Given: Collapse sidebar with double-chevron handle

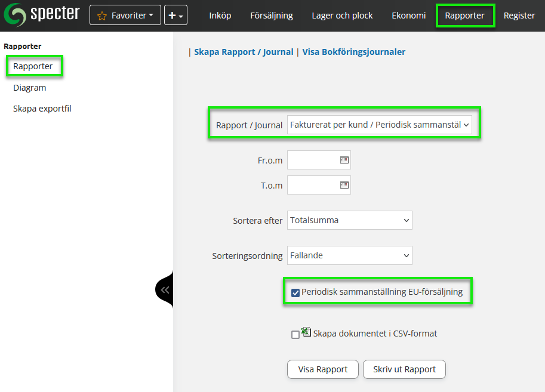Looking at the screenshot, I should click(x=165, y=290).
